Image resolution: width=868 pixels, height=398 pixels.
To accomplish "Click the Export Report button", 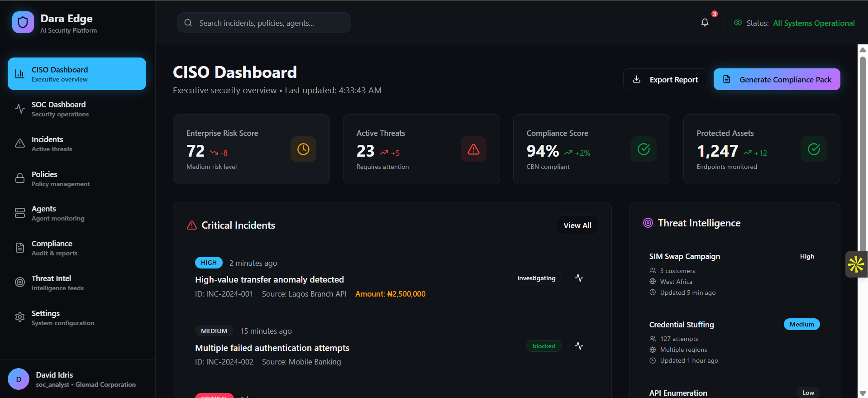I will (x=665, y=80).
